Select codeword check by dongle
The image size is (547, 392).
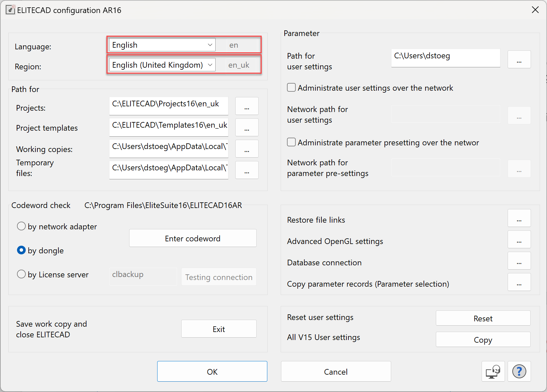click(x=21, y=250)
